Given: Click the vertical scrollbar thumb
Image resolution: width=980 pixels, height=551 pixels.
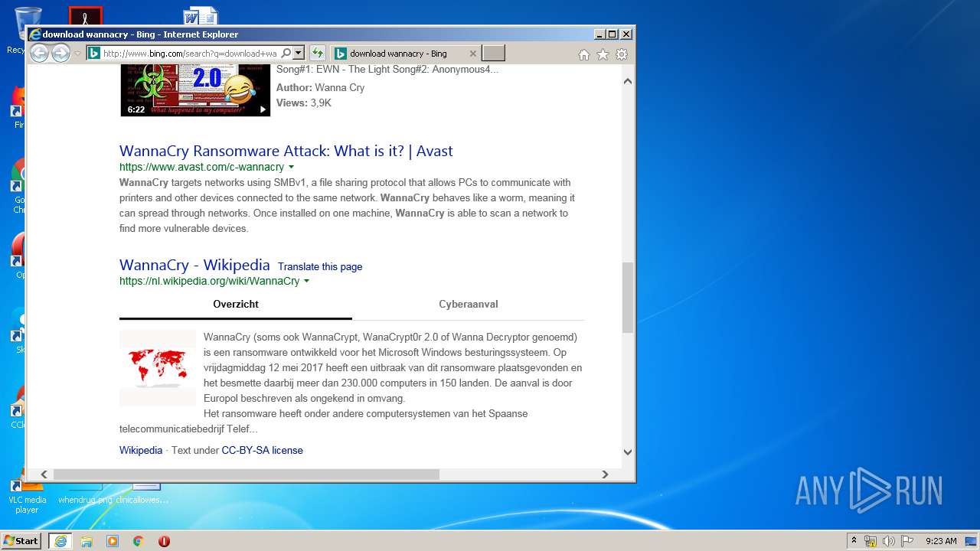Looking at the screenshot, I should click(x=628, y=298).
